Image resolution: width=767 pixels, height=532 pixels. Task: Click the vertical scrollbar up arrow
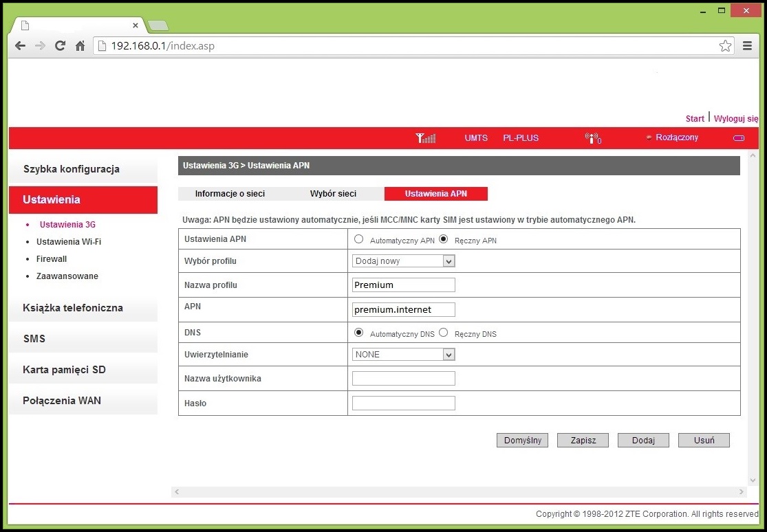click(x=753, y=155)
